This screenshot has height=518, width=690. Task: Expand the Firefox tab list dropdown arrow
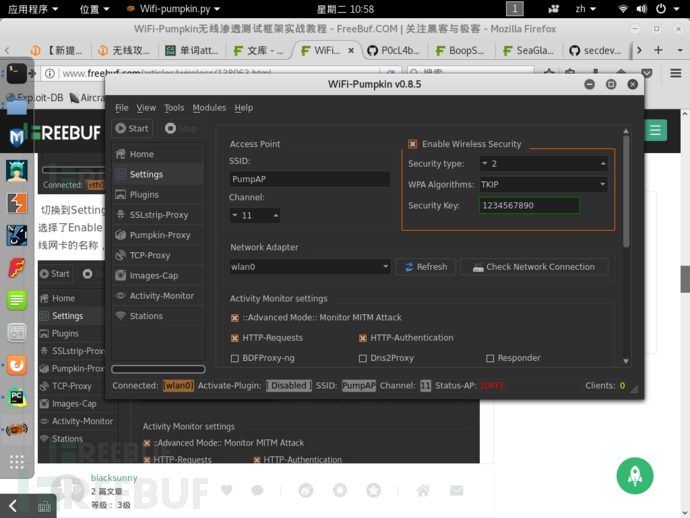click(680, 50)
